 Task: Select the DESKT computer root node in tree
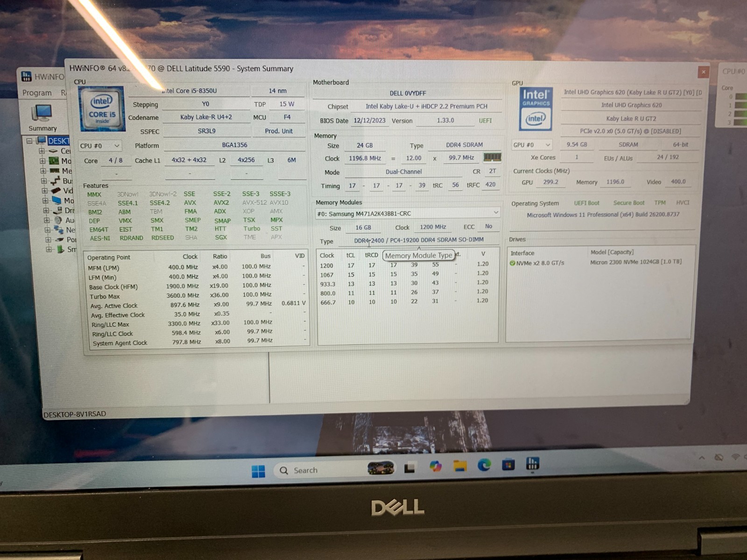tap(53, 140)
